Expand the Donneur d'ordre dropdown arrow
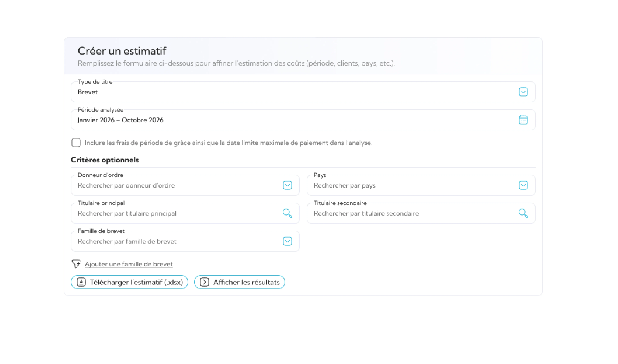This screenshot has width=618, height=364. [x=287, y=185]
